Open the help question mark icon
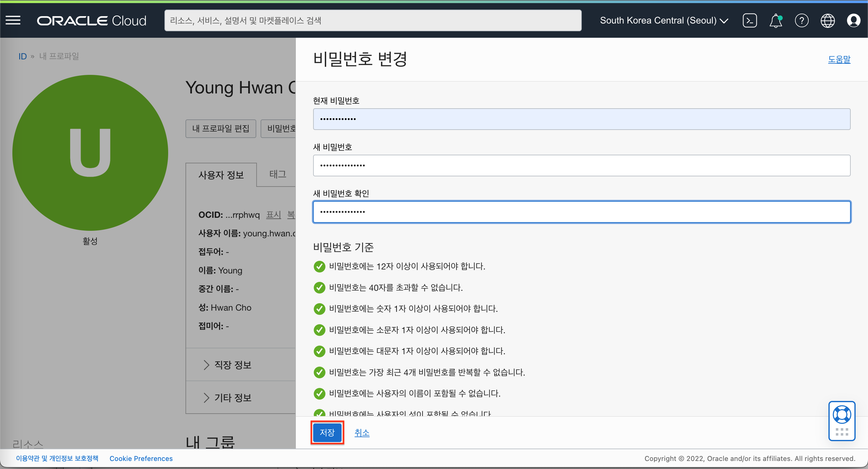 (802, 20)
